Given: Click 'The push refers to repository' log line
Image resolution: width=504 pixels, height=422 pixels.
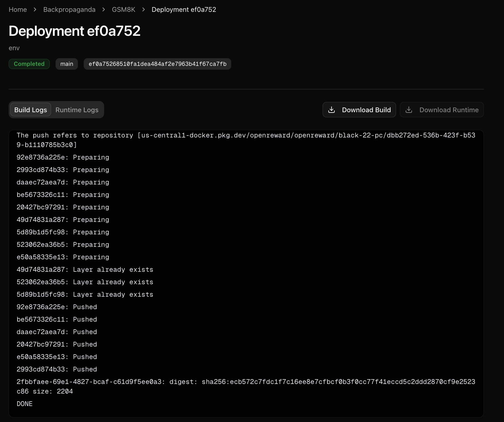Looking at the screenshot, I should [x=246, y=140].
